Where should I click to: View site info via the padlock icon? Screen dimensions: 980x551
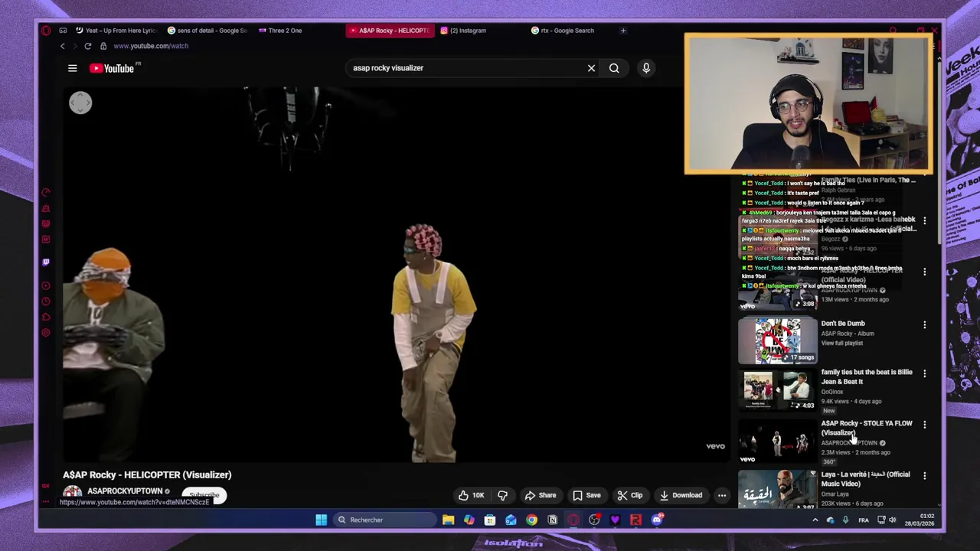pyautogui.click(x=103, y=46)
